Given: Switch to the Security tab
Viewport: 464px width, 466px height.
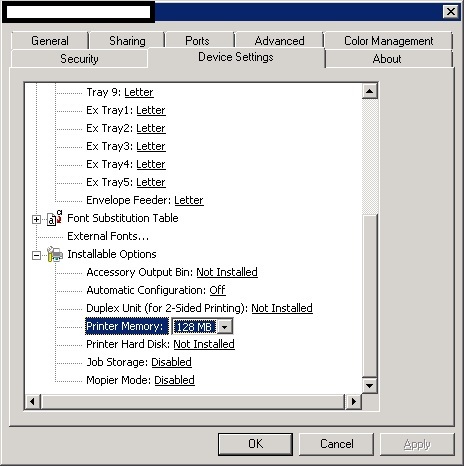Looking at the screenshot, I should click(79, 59).
